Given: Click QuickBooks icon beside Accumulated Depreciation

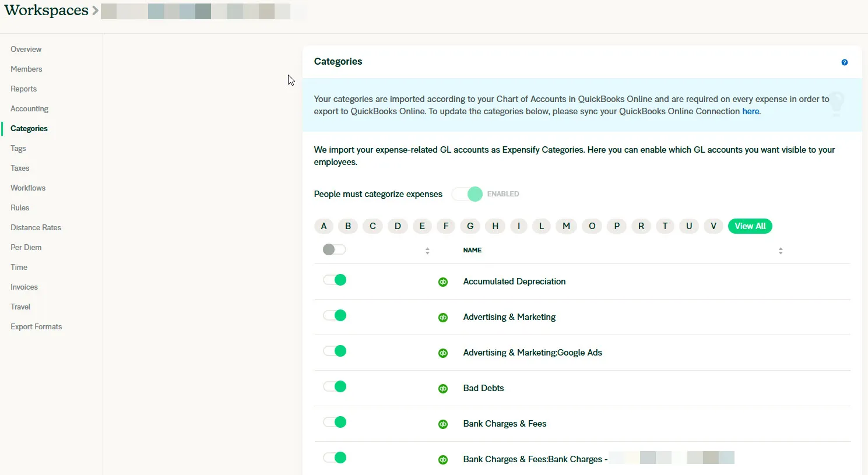Looking at the screenshot, I should coord(443,282).
